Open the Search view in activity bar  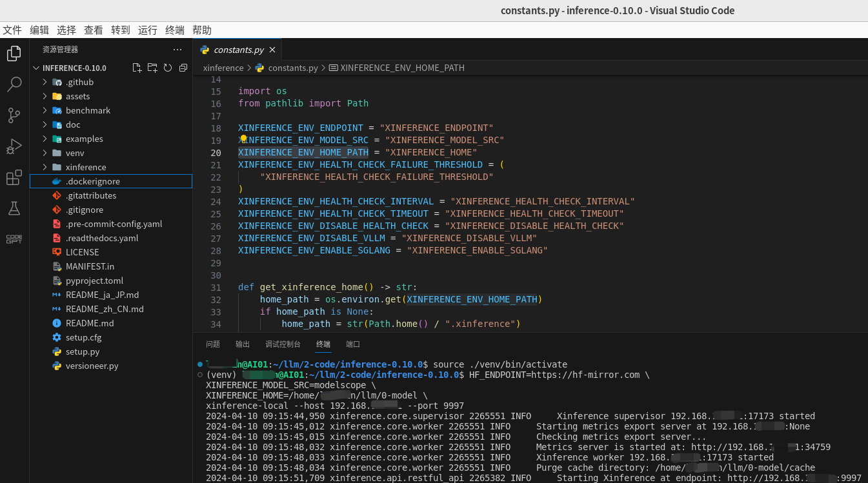[x=14, y=84]
